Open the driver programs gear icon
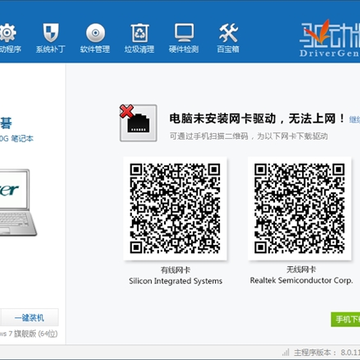This screenshot has width=360, height=360. pos(7,33)
